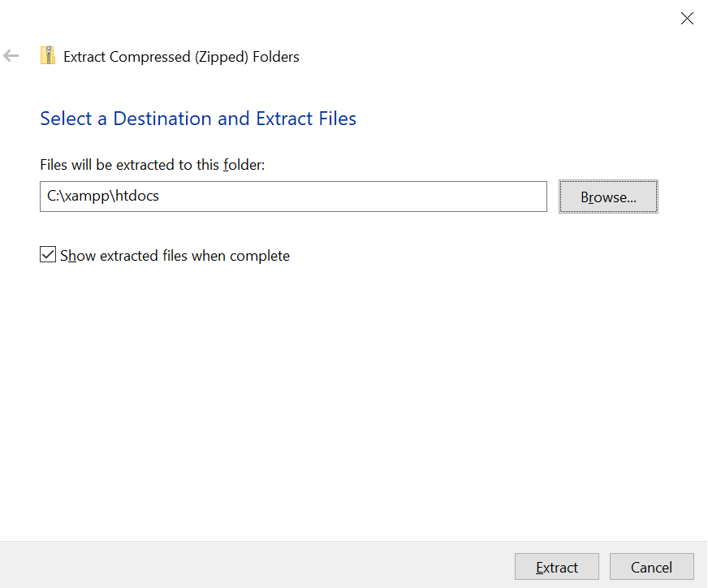Select the 'Select a Destination' heading
The width and height of the screenshot is (708, 588).
[197, 119]
